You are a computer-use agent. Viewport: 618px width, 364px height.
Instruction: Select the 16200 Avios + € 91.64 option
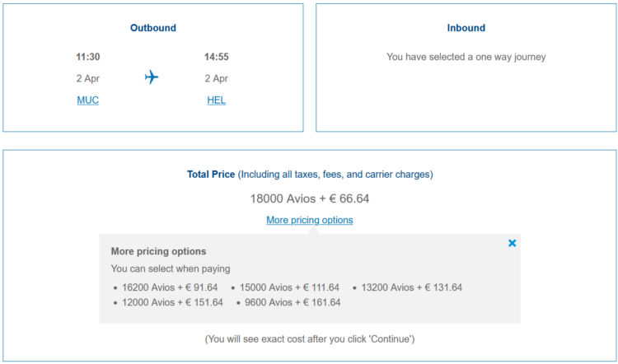[170, 287]
